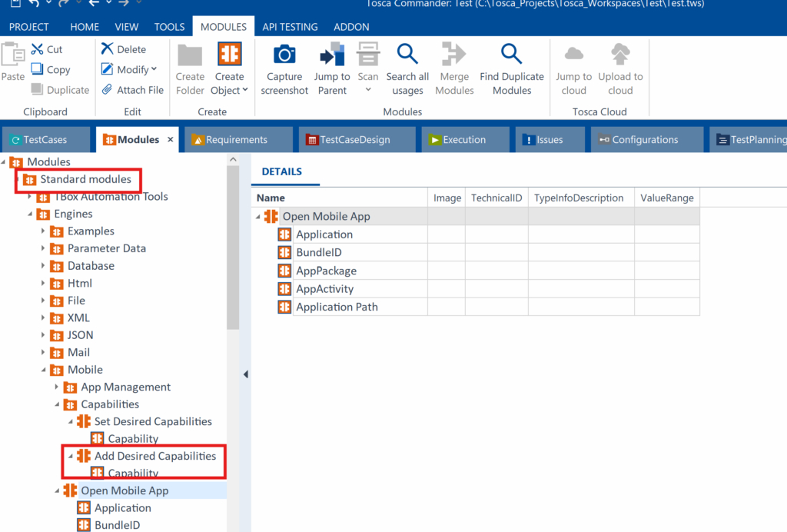787x532 pixels.
Task: Switch to the VIEW ribbon tab
Action: [x=127, y=27]
